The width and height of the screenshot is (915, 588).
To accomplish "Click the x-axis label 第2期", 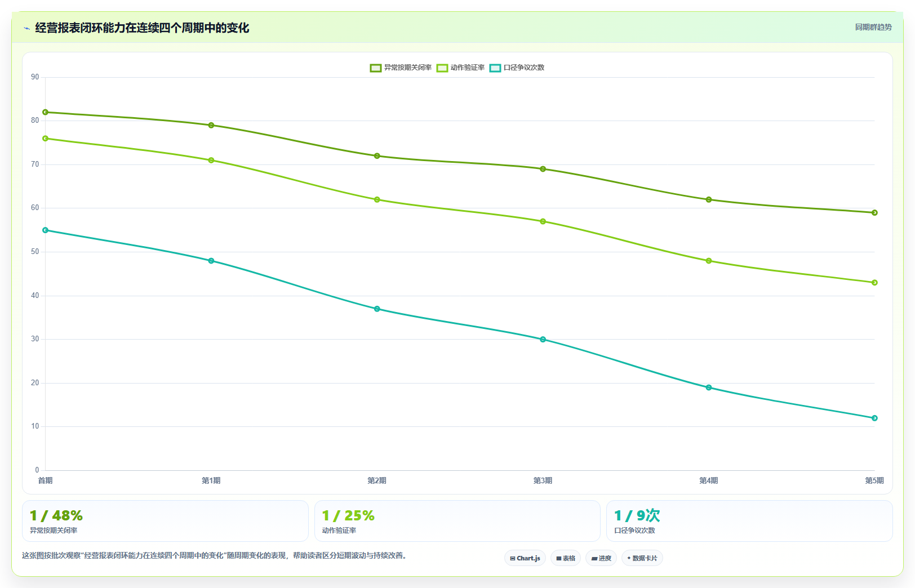I will pos(377,480).
